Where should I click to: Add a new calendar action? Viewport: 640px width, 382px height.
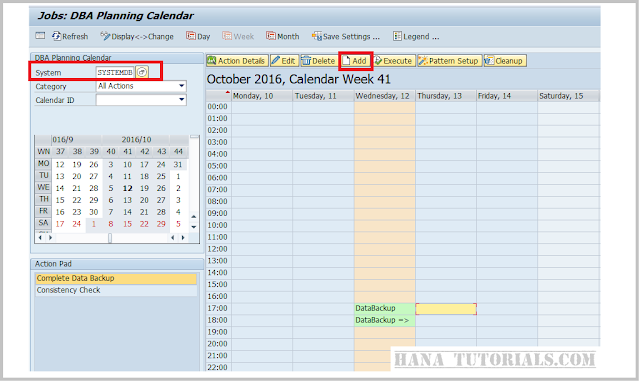click(355, 61)
